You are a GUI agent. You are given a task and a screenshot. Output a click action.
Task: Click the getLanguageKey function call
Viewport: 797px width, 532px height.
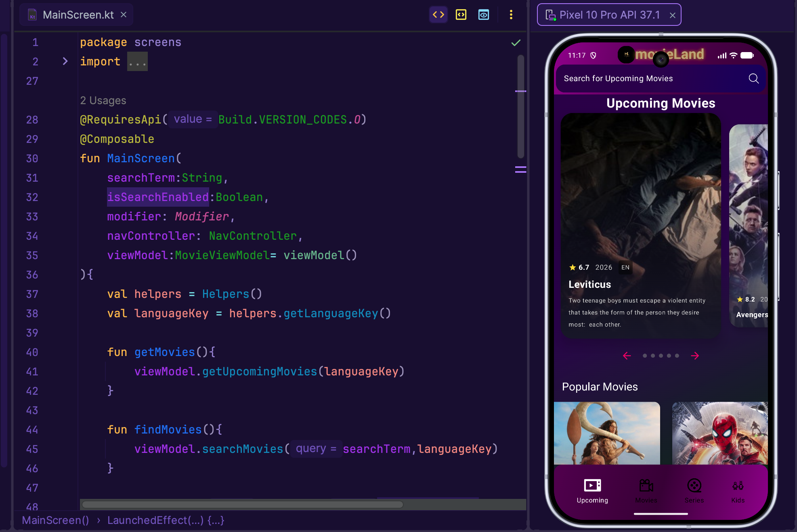coord(331,313)
